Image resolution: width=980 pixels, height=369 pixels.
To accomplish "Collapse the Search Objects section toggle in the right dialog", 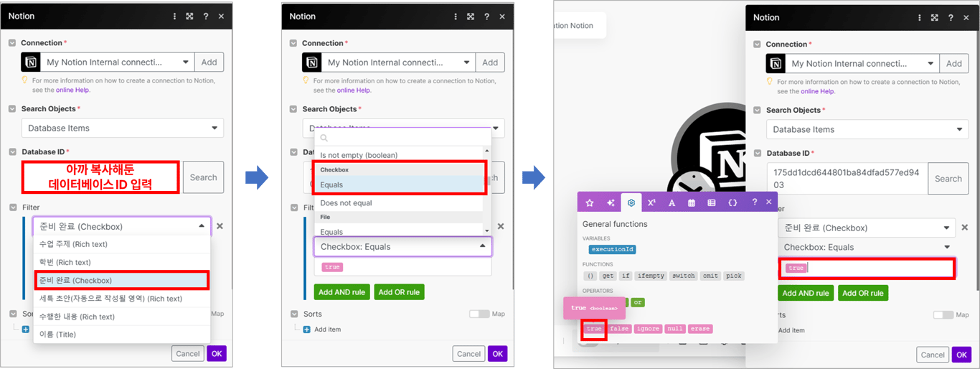I will (x=758, y=110).
